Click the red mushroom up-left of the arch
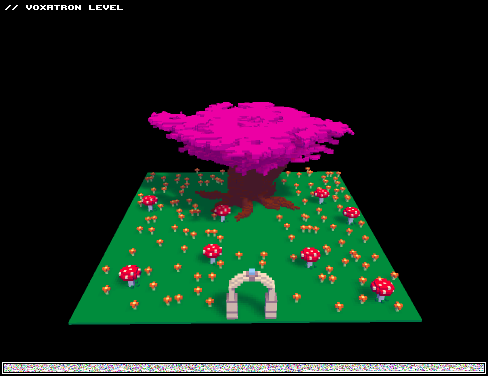The height and width of the screenshot is (376, 488). 212,253
